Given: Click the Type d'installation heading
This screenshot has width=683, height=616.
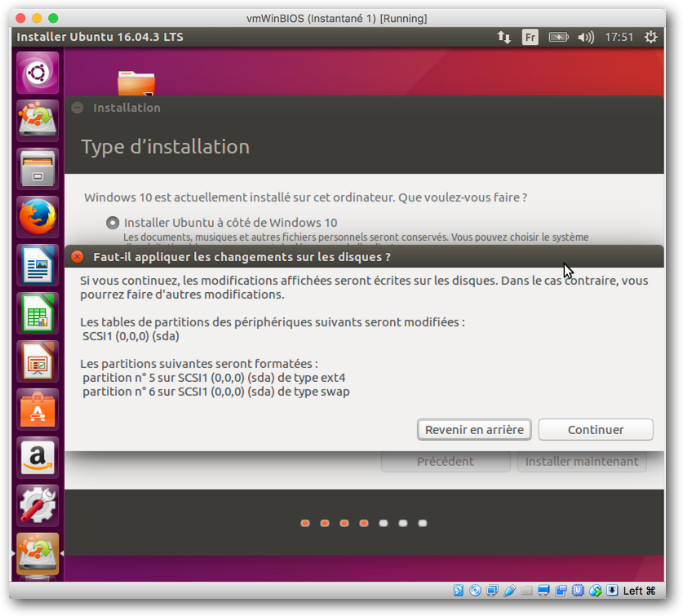Looking at the screenshot, I should click(166, 147).
